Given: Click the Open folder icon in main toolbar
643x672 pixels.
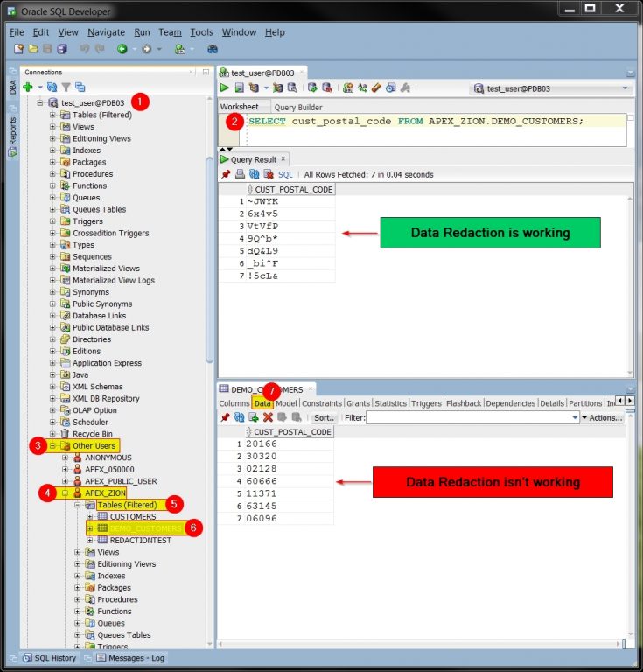Looking at the screenshot, I should tap(33, 49).
